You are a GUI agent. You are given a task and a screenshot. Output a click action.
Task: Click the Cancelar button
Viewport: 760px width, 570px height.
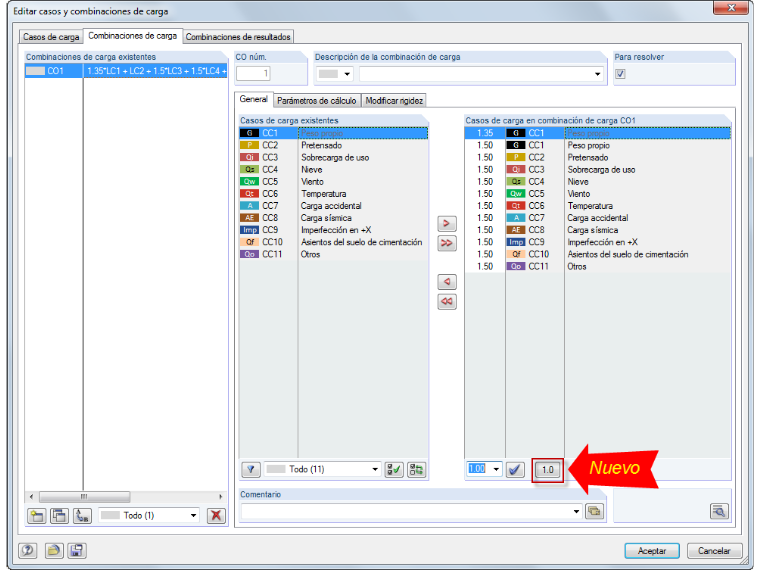pos(714,551)
